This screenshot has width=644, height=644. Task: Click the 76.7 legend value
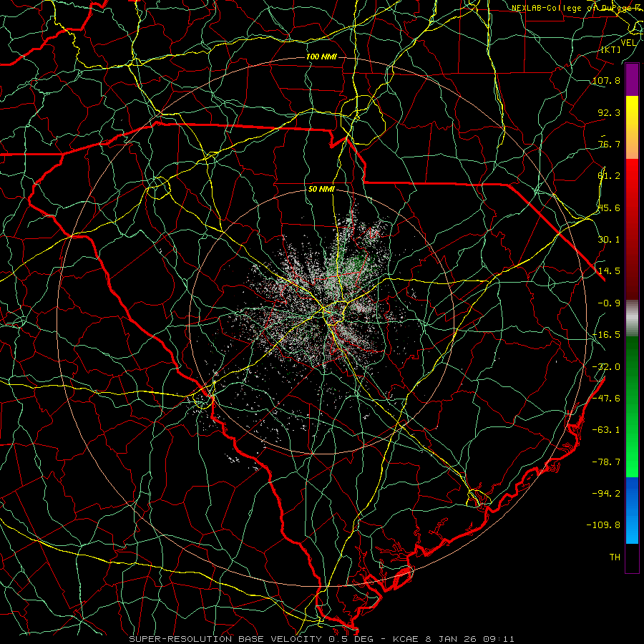point(609,144)
